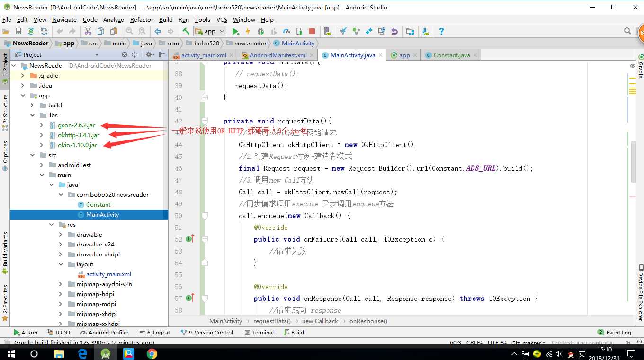Click Scroll from Source icon in Project panel
Viewport: 644px width, 360px height.
tap(124, 55)
